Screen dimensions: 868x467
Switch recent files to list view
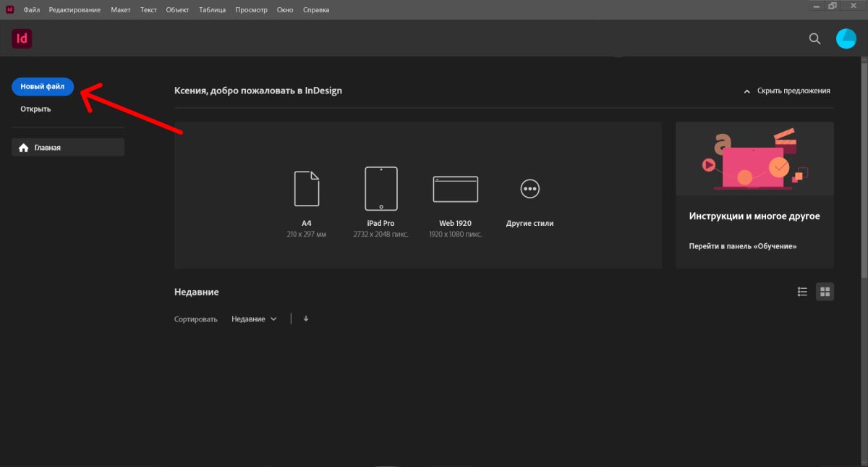click(x=802, y=291)
